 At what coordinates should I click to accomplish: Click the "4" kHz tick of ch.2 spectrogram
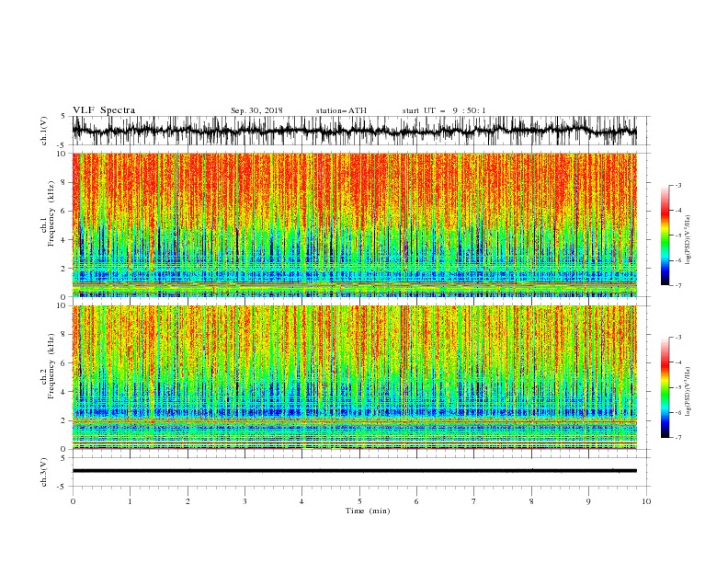[64, 392]
